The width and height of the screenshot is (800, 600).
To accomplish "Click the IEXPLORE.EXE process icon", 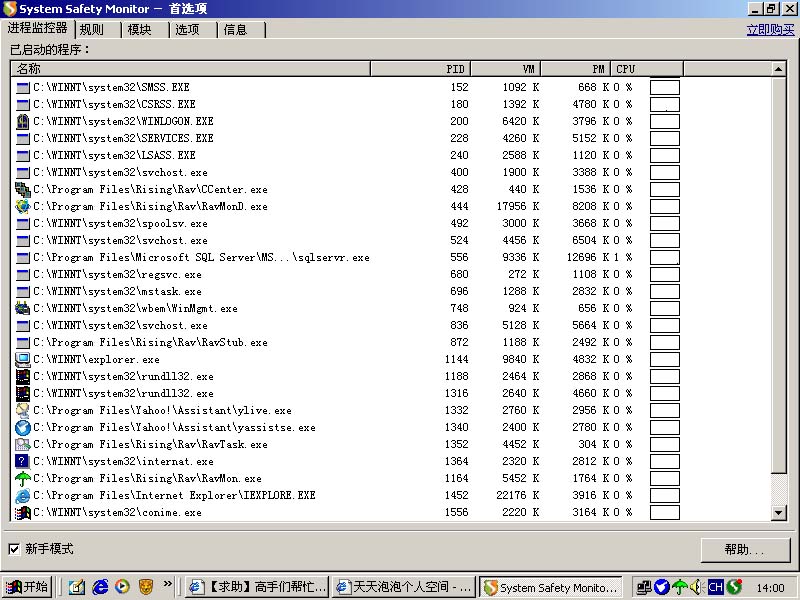I will tap(22, 495).
